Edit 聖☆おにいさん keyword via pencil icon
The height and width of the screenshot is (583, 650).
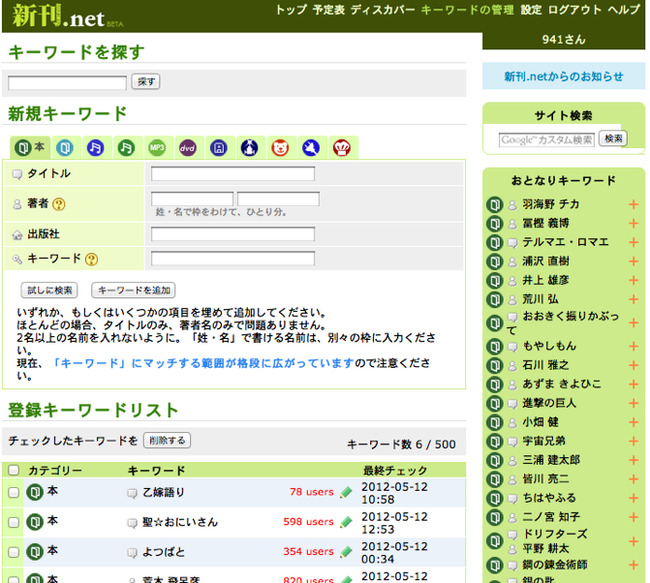coord(346,522)
